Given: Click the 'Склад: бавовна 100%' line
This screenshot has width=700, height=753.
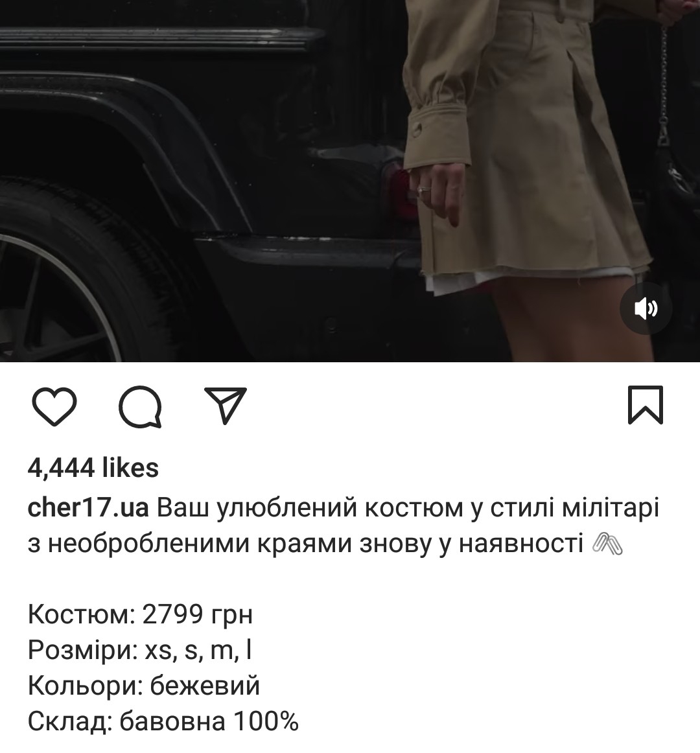Looking at the screenshot, I should [x=163, y=721].
